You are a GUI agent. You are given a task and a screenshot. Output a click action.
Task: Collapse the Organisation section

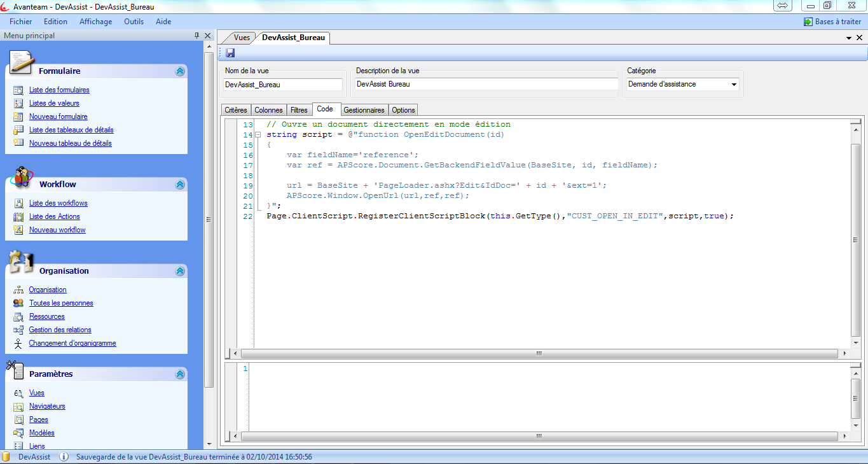coord(180,271)
